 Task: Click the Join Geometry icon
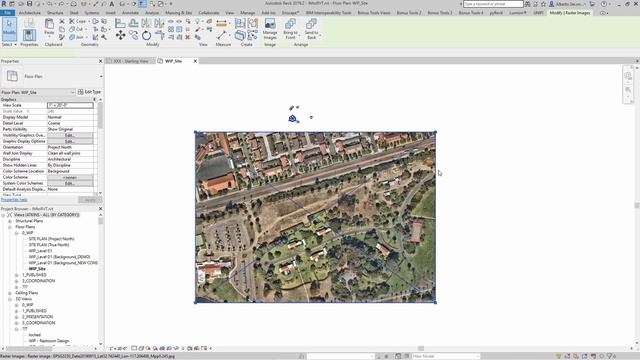point(76,37)
